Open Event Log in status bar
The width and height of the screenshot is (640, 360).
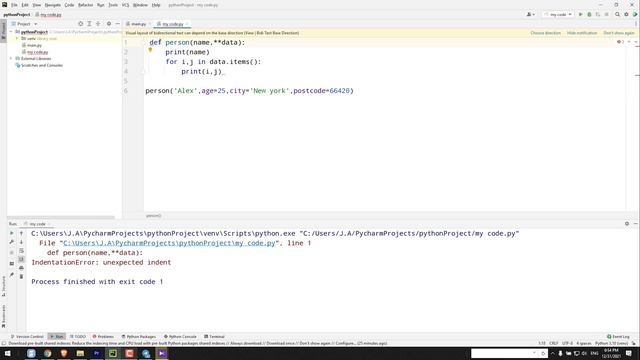point(618,337)
